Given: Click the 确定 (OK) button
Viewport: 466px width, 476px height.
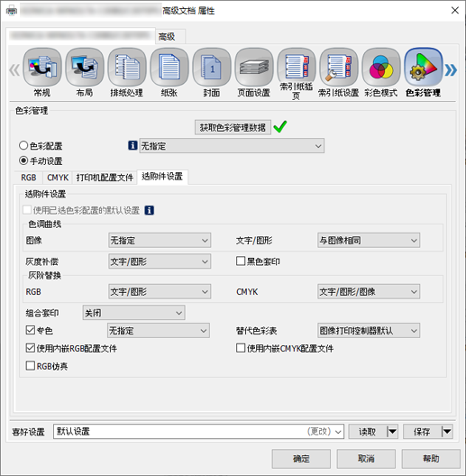Looking at the screenshot, I should click(301, 458).
